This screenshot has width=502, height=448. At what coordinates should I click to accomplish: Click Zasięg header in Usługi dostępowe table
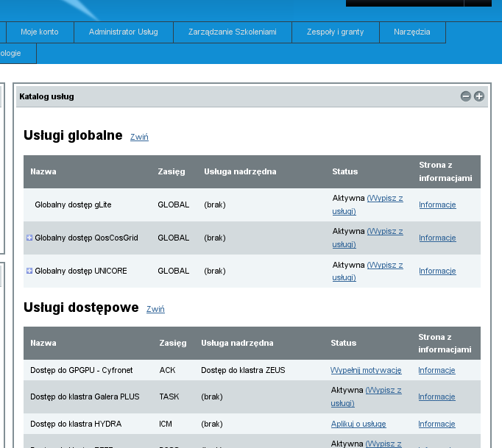click(173, 343)
